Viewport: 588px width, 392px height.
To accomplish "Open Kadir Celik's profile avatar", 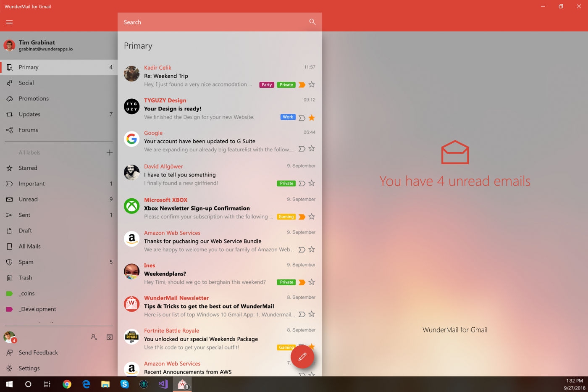I will click(131, 74).
